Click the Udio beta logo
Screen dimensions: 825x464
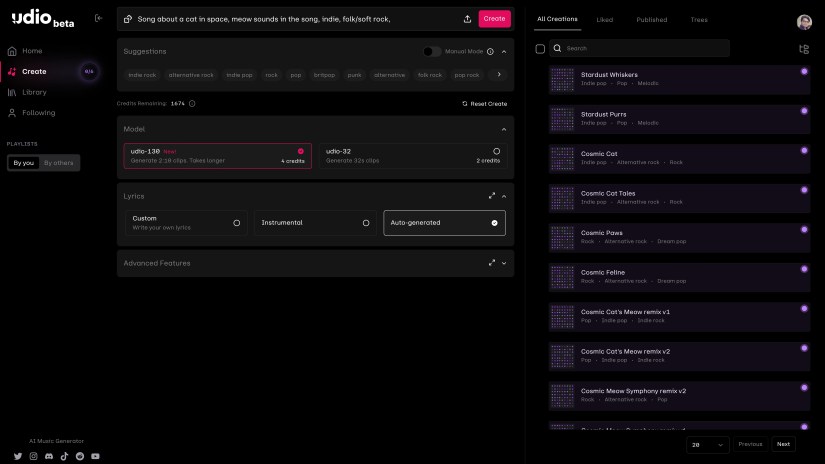click(43, 18)
